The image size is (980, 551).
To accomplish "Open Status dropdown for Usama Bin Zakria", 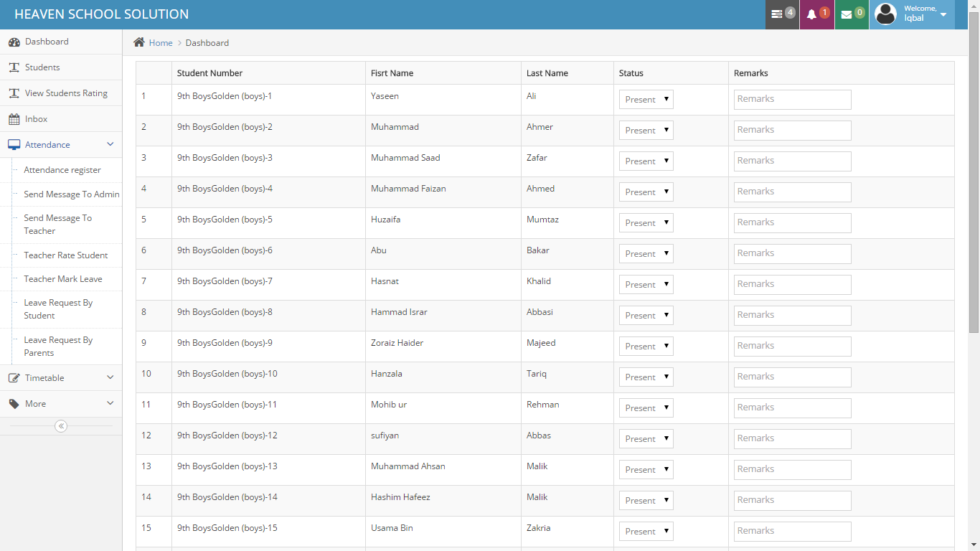I will coord(646,531).
